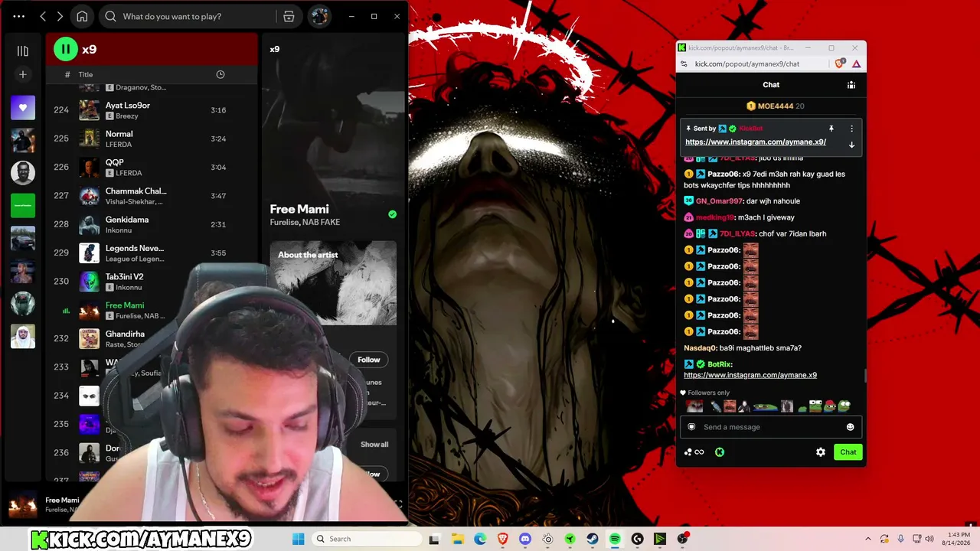
Task: Select the song Chammak Chal...
Action: (x=152, y=196)
